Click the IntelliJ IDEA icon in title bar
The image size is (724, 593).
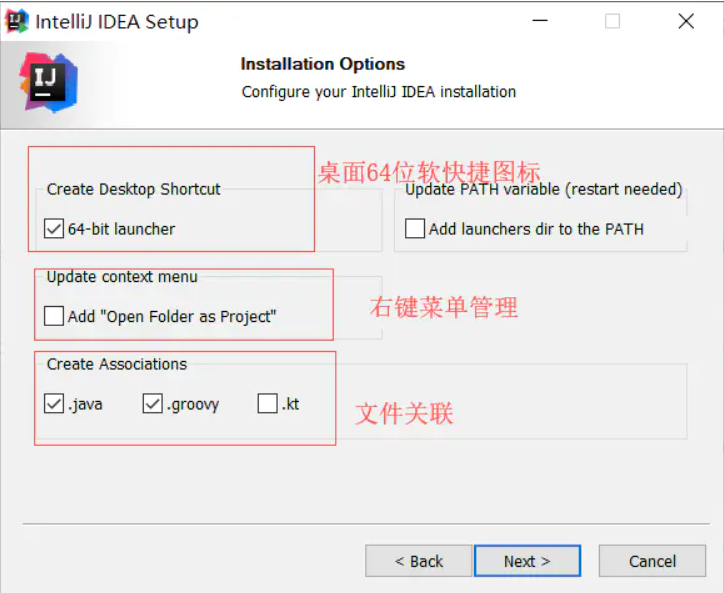[17, 21]
